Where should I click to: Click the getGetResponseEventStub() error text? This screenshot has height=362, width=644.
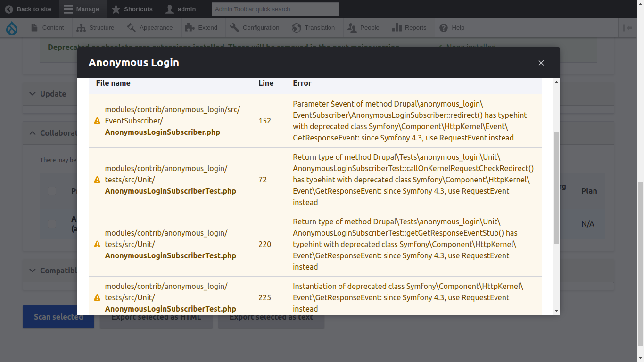[405, 244]
